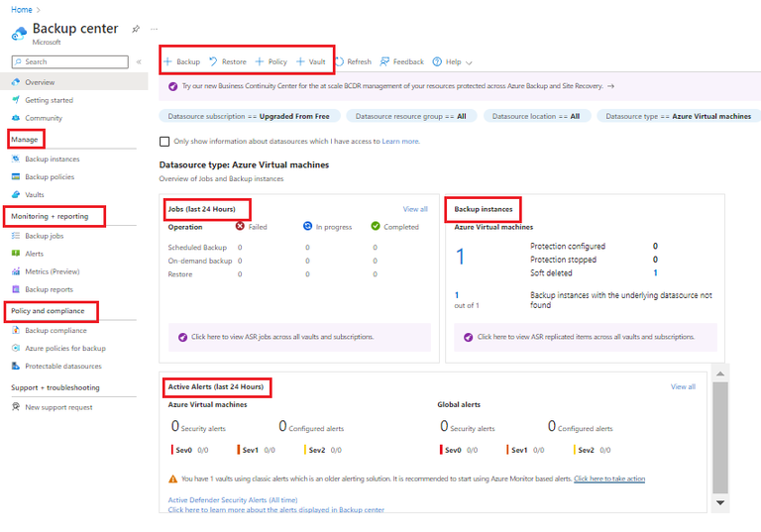Open Metrics (Preview) icon in sidebar
The width and height of the screenshot is (761, 532).
click(x=16, y=271)
